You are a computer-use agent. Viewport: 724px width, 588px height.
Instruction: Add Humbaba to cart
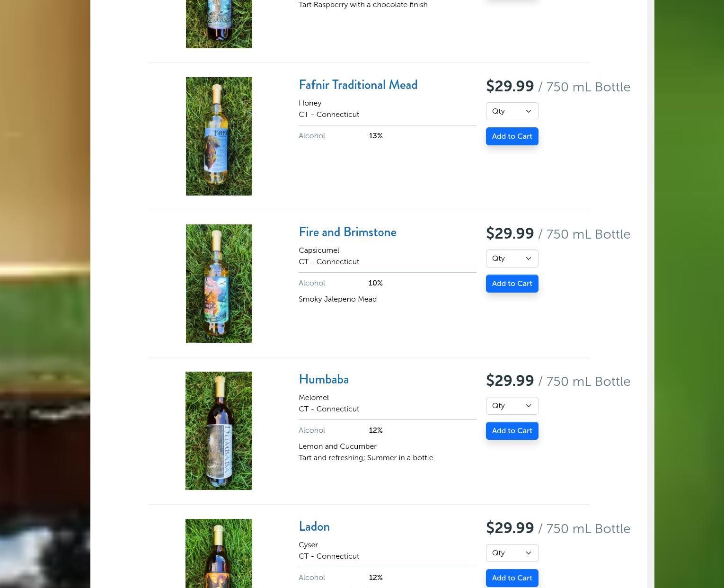pos(512,431)
